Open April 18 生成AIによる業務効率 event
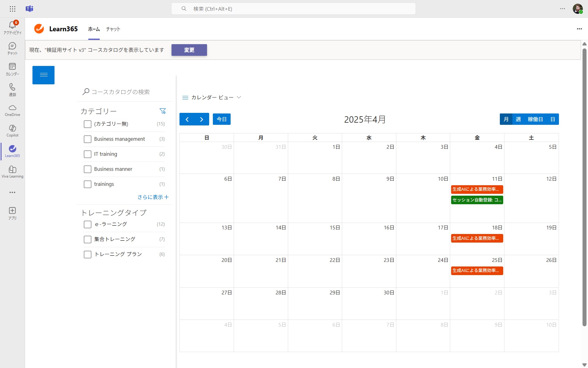This screenshot has height=368, width=588. (x=477, y=238)
